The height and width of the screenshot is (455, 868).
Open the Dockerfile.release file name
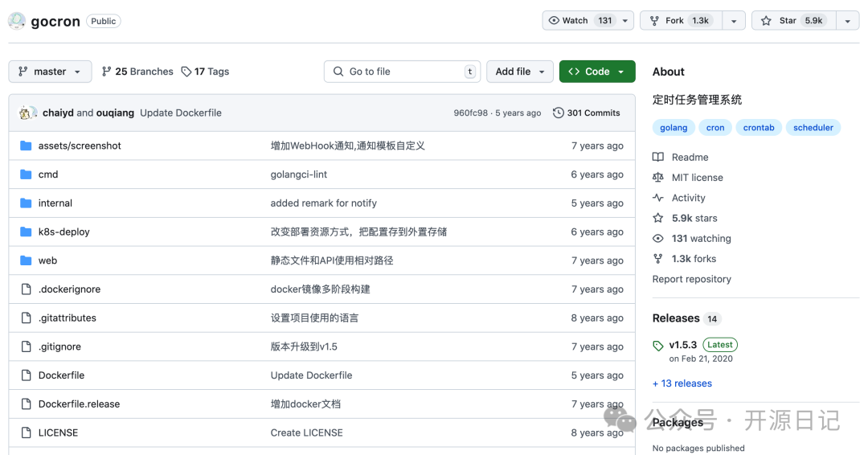tap(79, 404)
